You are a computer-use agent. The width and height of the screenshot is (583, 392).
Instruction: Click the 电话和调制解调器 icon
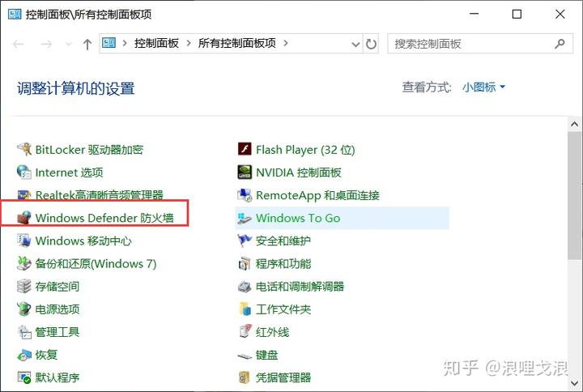pos(245,287)
